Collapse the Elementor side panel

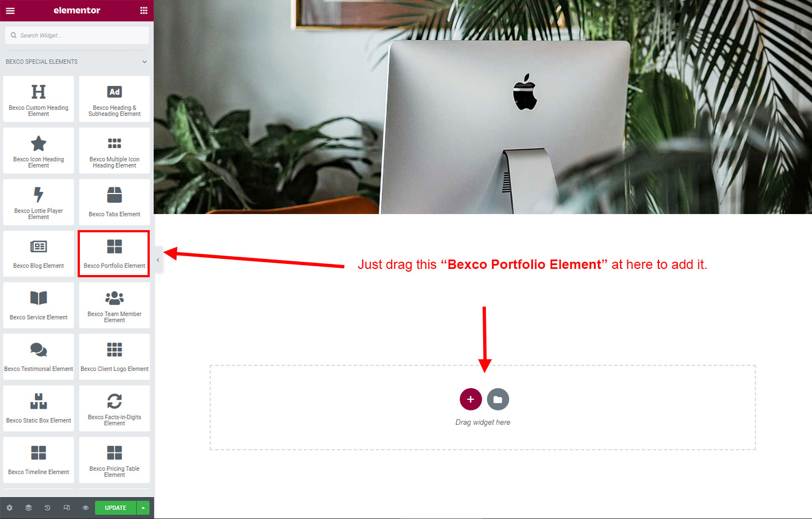coord(158,259)
